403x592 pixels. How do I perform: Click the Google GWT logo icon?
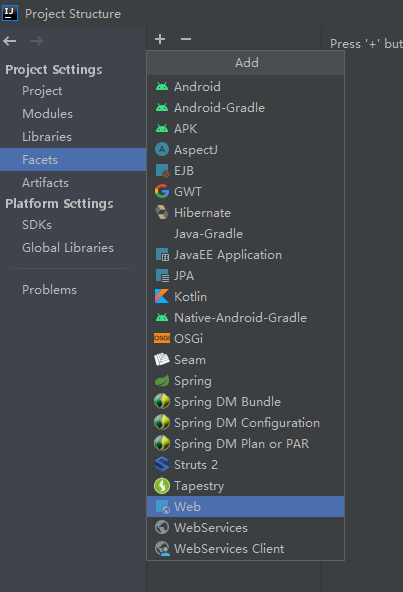(162, 191)
